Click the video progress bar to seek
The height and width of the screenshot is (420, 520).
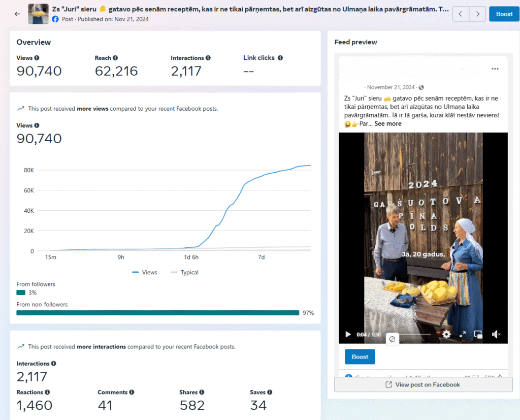coord(416,334)
